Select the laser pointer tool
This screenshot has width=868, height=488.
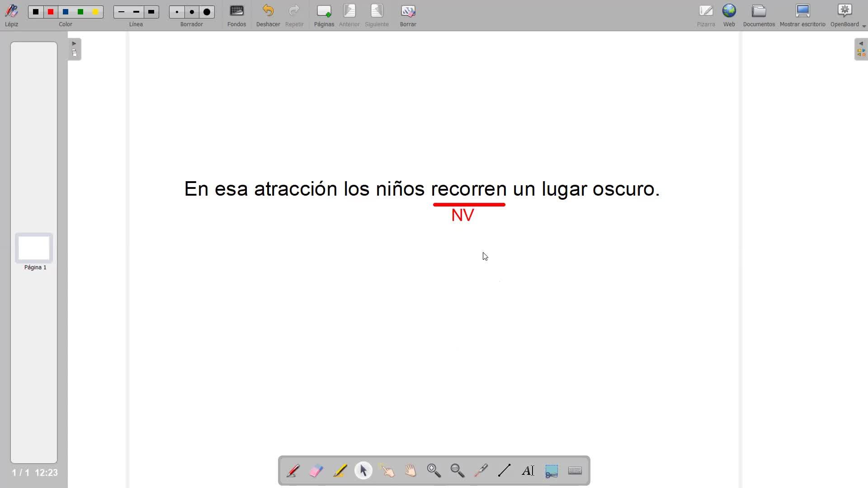481,471
